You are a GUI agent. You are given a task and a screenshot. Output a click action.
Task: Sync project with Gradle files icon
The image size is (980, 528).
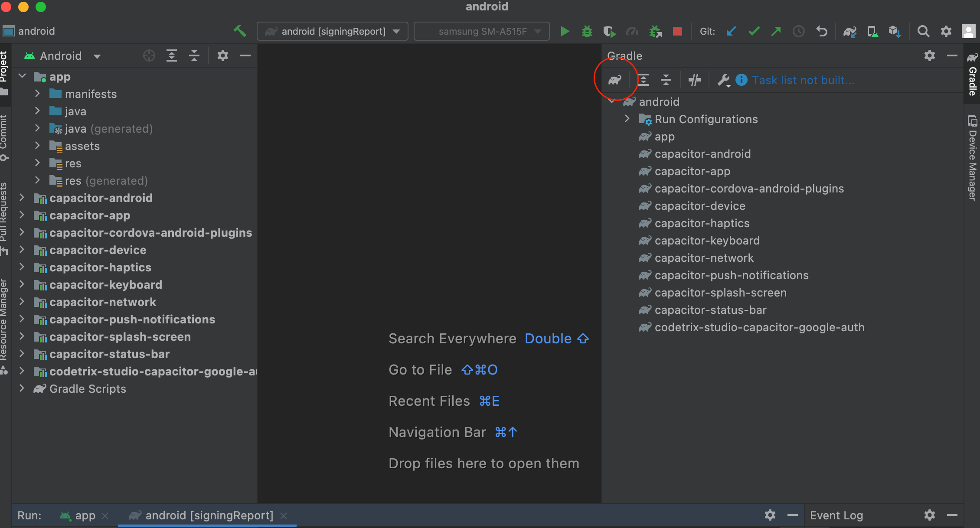[849, 31]
